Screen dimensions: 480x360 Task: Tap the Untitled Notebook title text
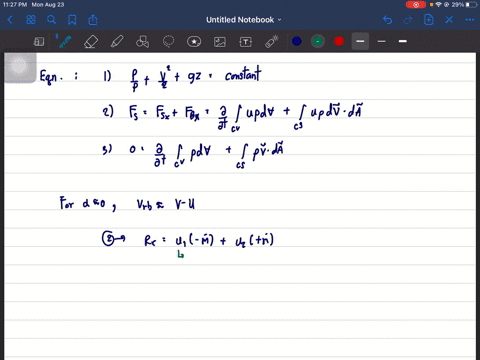point(240,20)
